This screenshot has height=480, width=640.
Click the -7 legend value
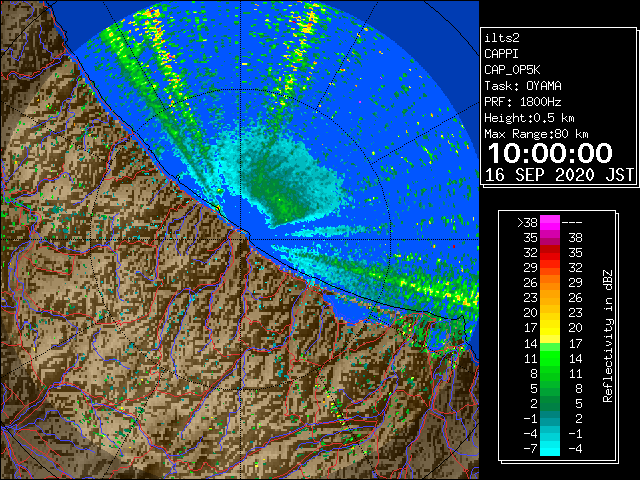pos(530,449)
